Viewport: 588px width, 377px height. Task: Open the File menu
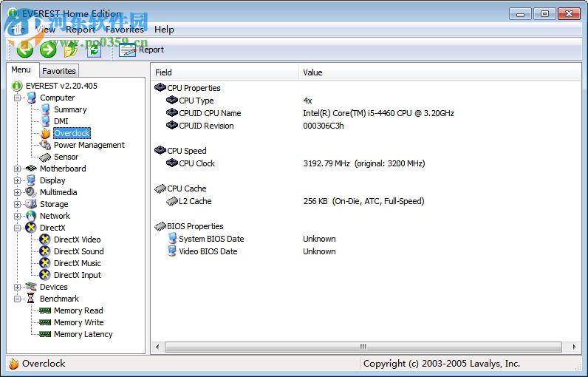(x=18, y=30)
